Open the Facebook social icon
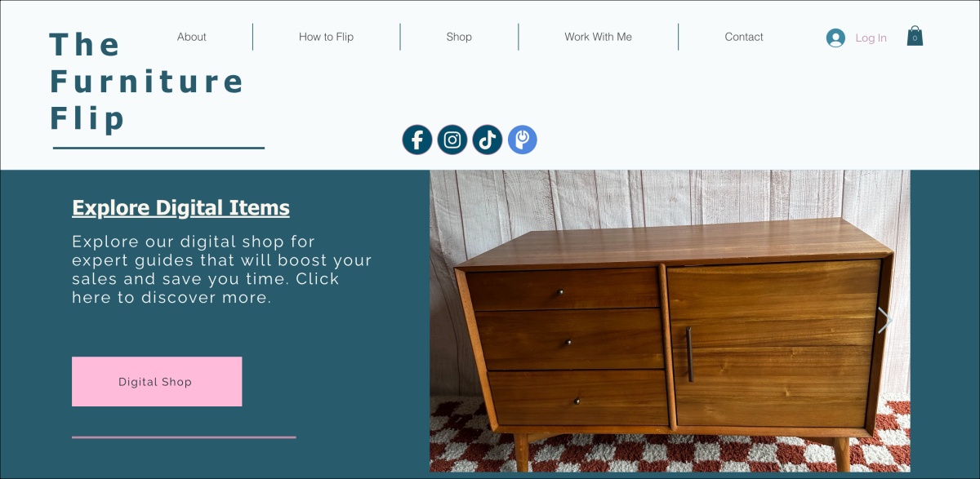980x479 pixels. [416, 140]
